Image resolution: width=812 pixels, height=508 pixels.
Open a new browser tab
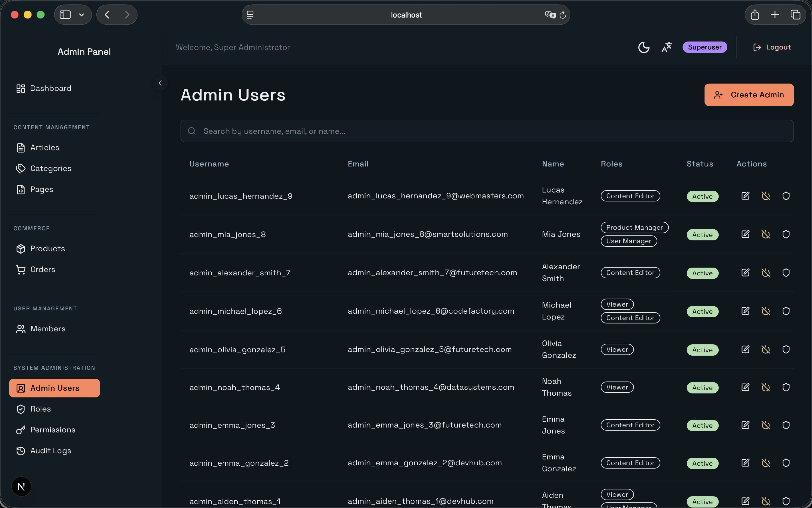click(775, 15)
